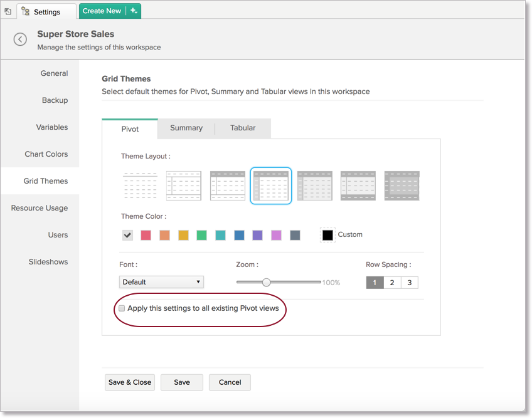Enable Apply this settings to all existing Pivot views
The height and width of the screenshot is (418, 532).
pyautogui.click(x=122, y=308)
